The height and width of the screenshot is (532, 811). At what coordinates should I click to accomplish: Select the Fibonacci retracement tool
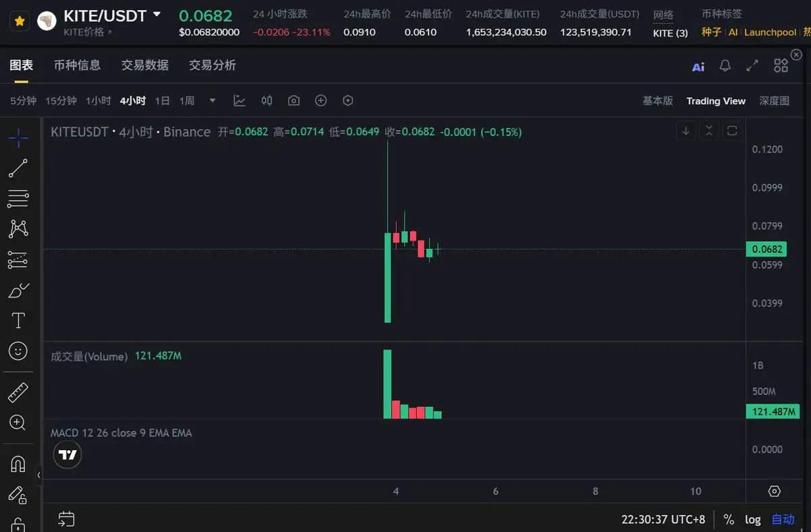pyautogui.click(x=18, y=199)
